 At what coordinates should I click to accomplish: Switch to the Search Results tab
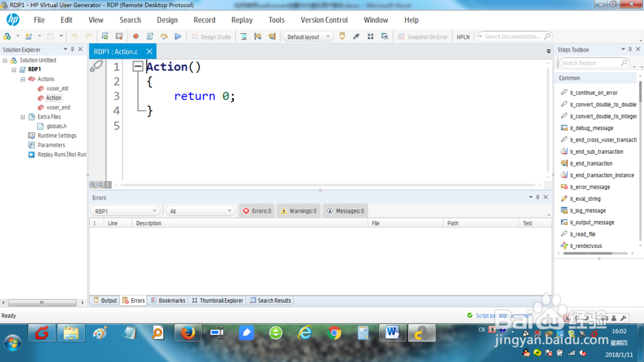[270, 300]
